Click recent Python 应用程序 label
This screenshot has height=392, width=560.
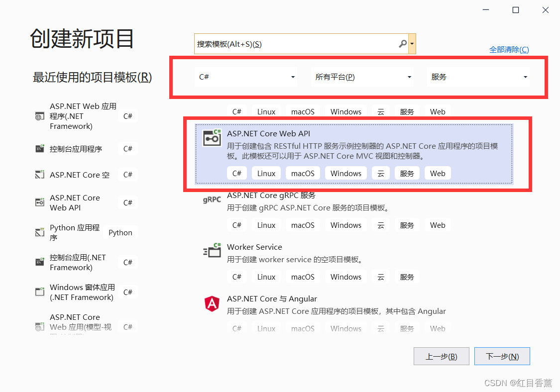(75, 232)
